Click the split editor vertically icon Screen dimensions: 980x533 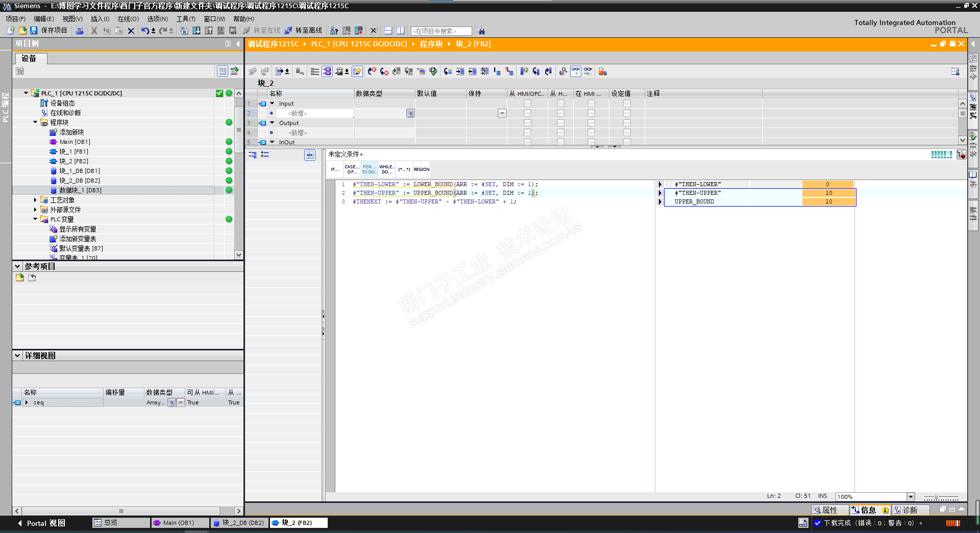click(x=401, y=31)
